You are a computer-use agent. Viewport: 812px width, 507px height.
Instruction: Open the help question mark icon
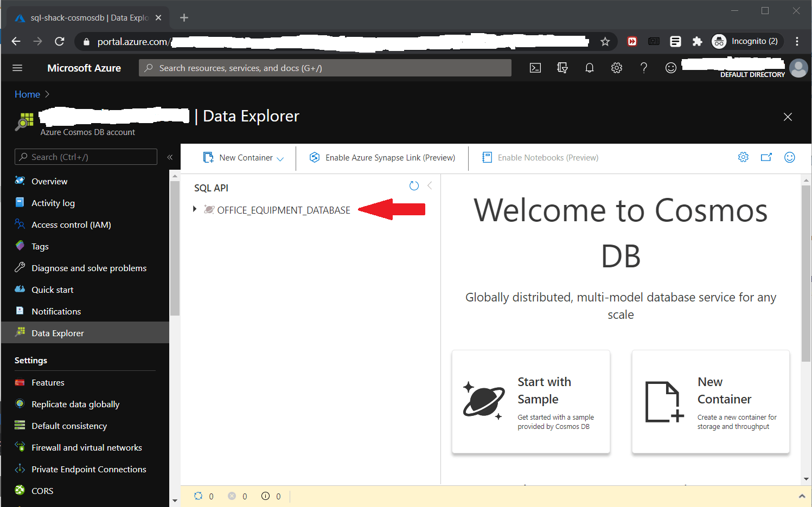tap(644, 68)
